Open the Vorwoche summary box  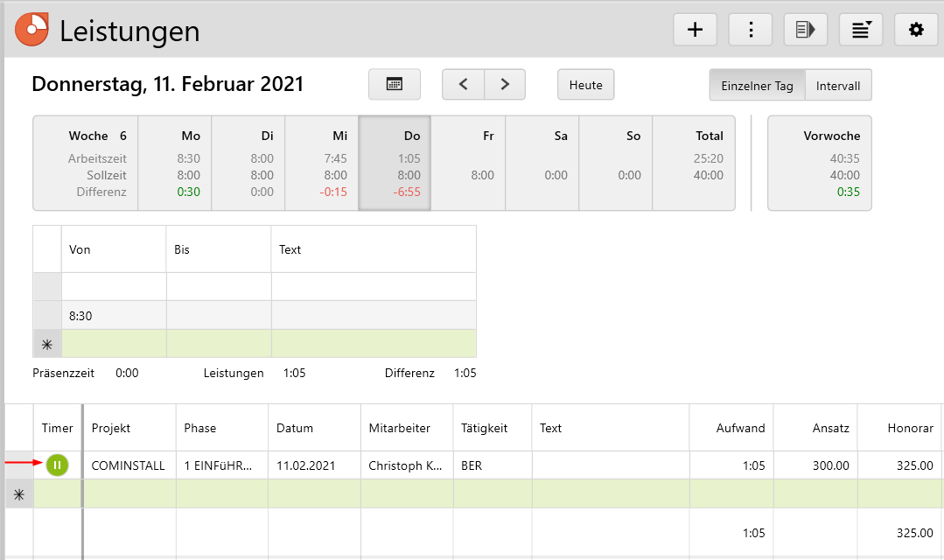coord(819,163)
